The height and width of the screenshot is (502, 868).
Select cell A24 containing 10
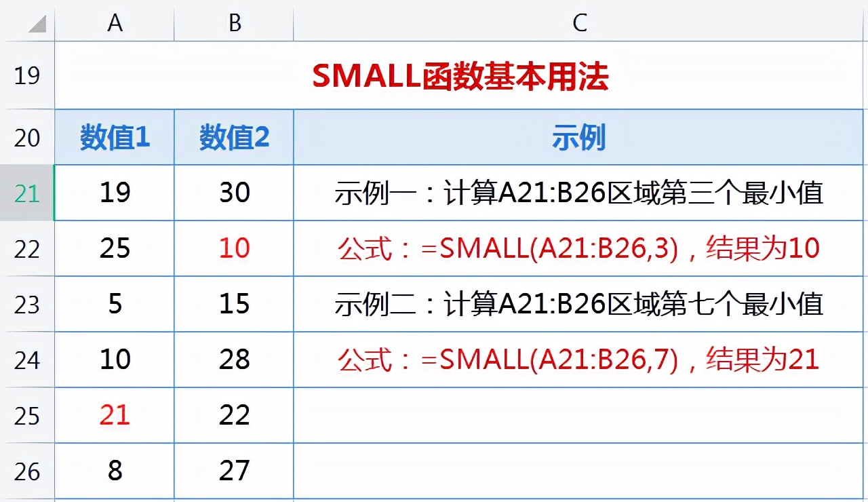(x=115, y=360)
